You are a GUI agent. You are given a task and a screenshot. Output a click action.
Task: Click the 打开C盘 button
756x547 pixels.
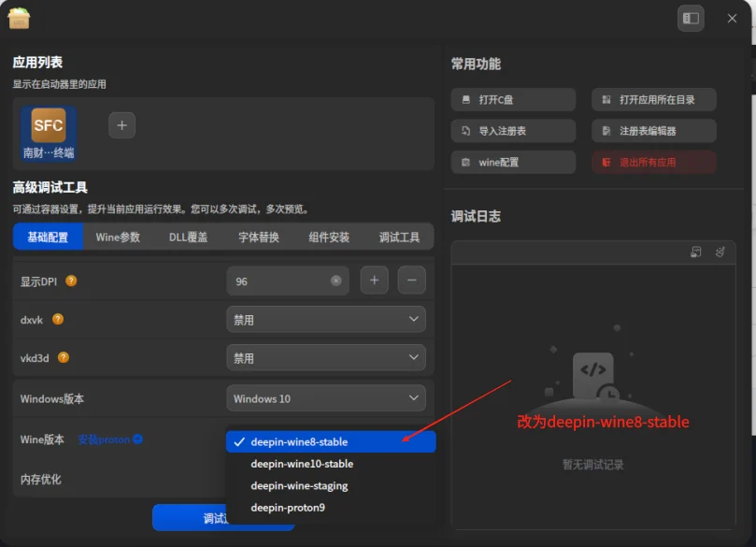tap(513, 100)
